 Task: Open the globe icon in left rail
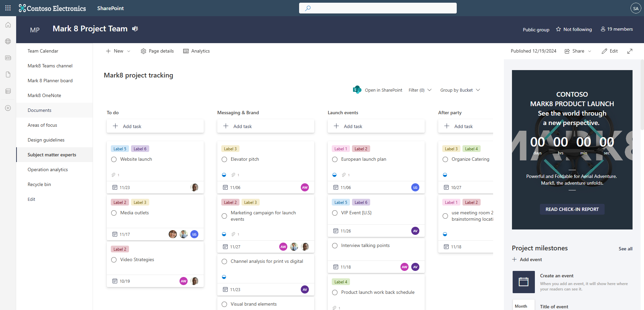[x=8, y=41]
